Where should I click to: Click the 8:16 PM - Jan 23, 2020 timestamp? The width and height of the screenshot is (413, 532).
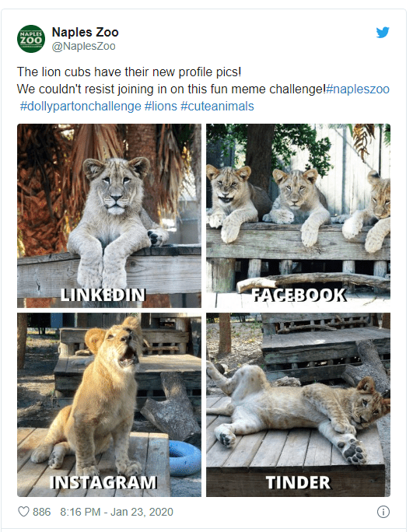point(117,512)
